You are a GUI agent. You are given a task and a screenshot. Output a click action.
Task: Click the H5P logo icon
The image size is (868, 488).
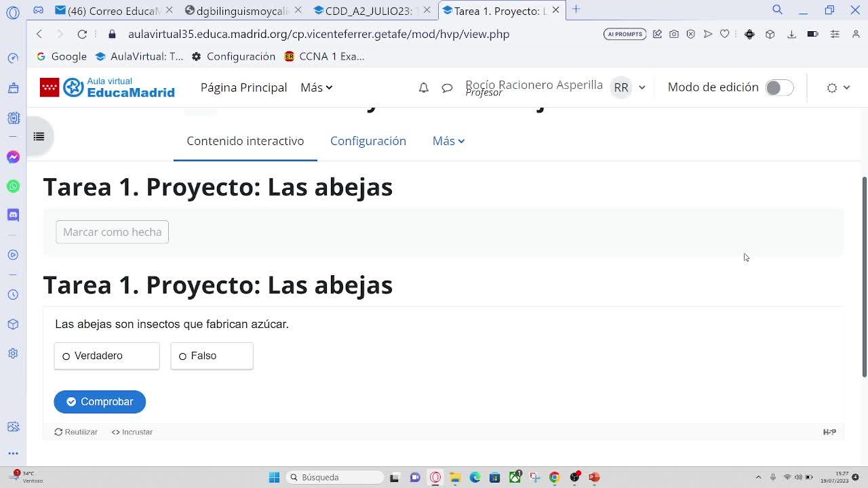point(829,432)
